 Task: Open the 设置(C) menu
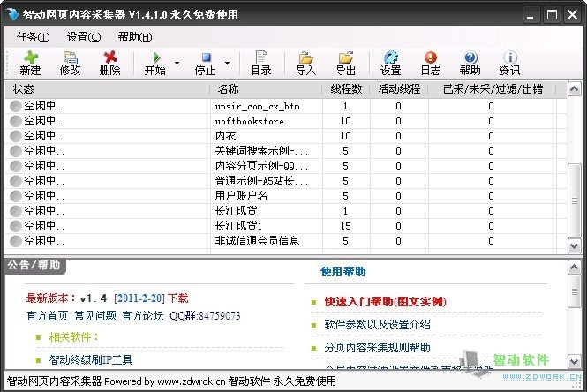click(x=84, y=37)
